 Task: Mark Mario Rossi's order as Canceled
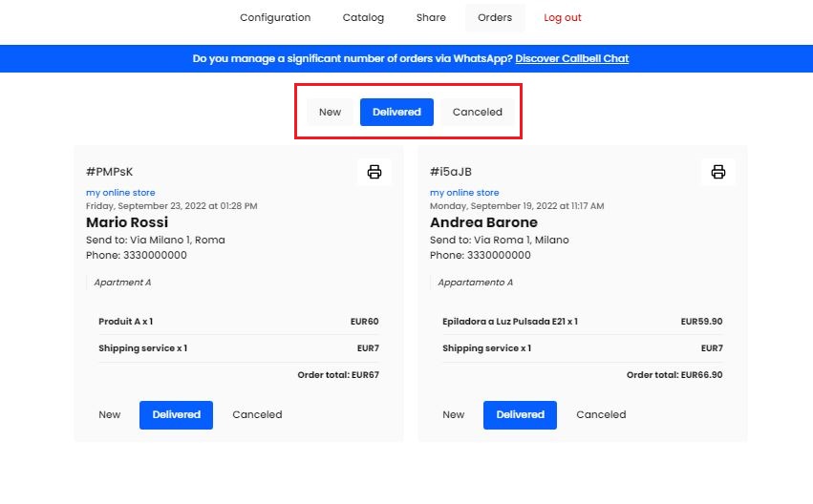point(257,414)
